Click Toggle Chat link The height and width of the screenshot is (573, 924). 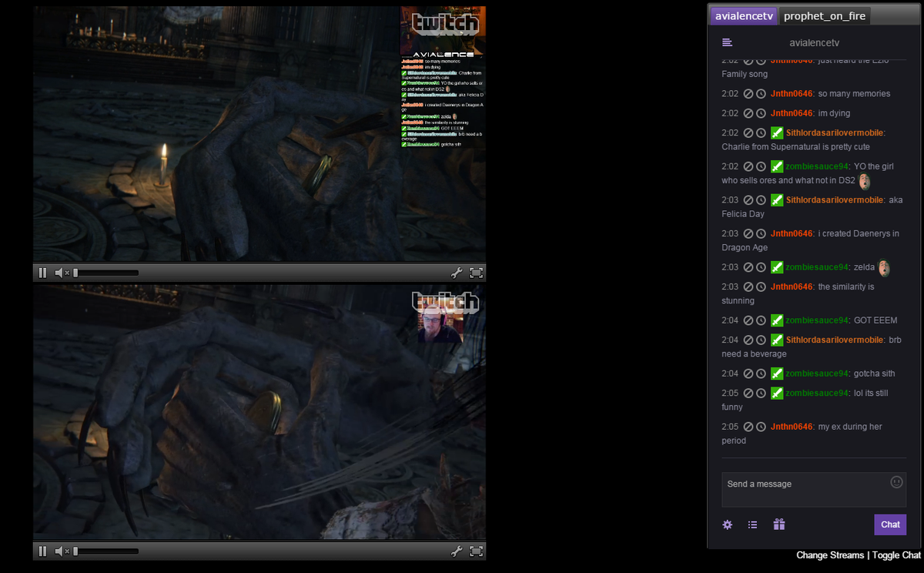(896, 555)
